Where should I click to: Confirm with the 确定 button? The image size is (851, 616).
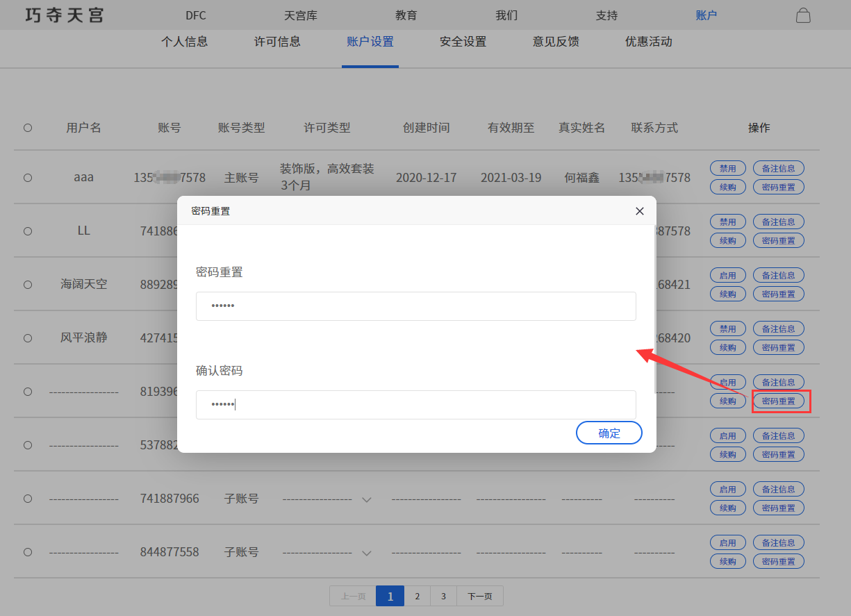click(609, 433)
